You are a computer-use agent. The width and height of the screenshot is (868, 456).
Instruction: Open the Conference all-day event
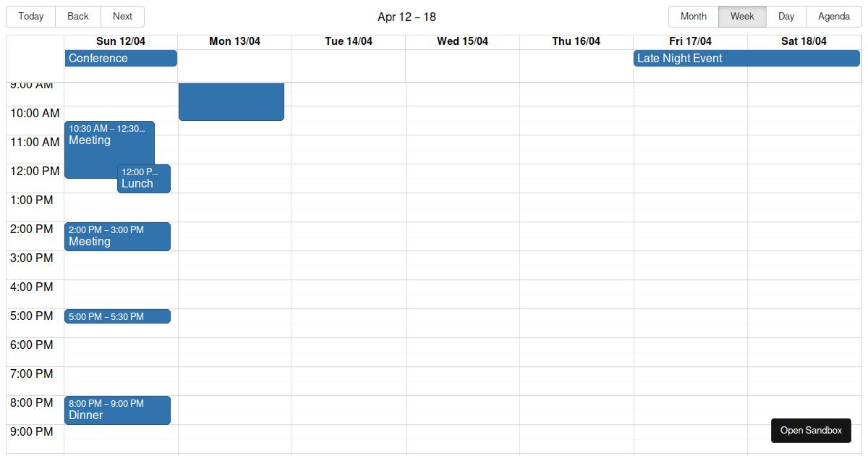120,58
